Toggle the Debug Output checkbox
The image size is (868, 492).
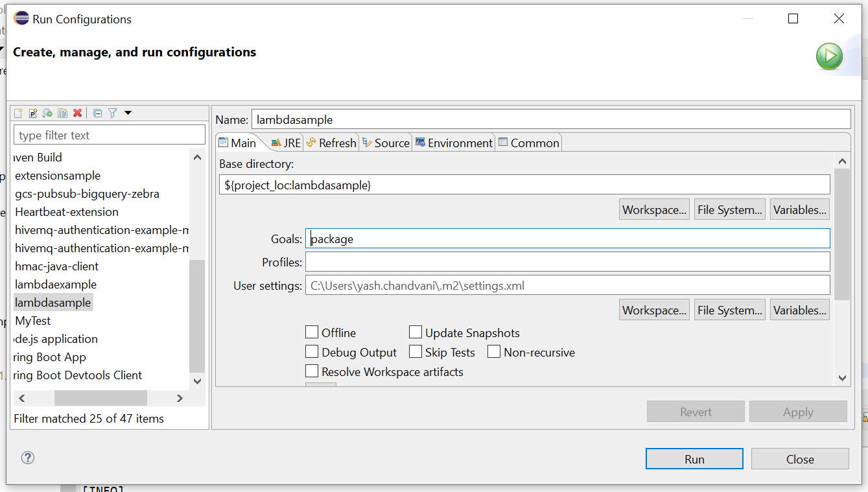(312, 352)
